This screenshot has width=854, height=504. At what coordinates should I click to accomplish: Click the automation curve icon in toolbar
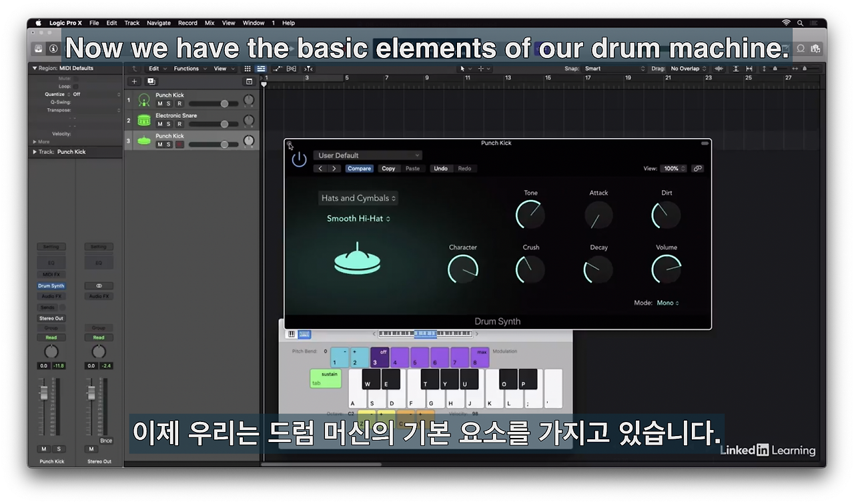[278, 69]
